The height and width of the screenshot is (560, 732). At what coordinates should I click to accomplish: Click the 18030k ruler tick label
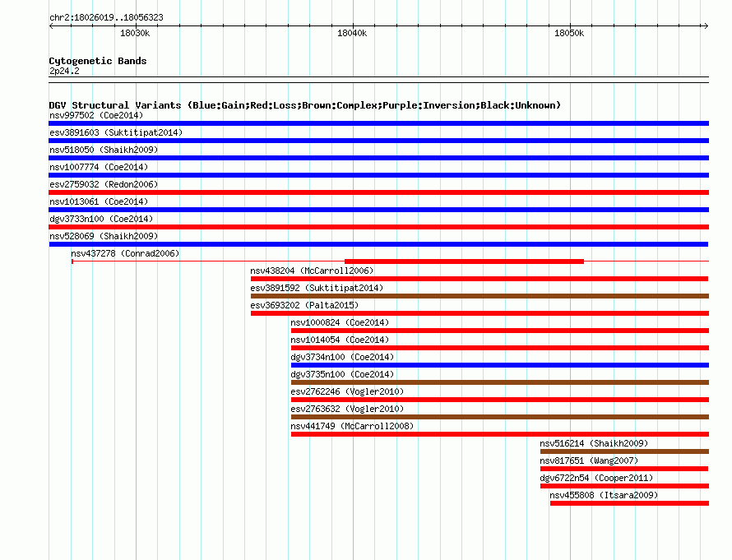coord(135,33)
